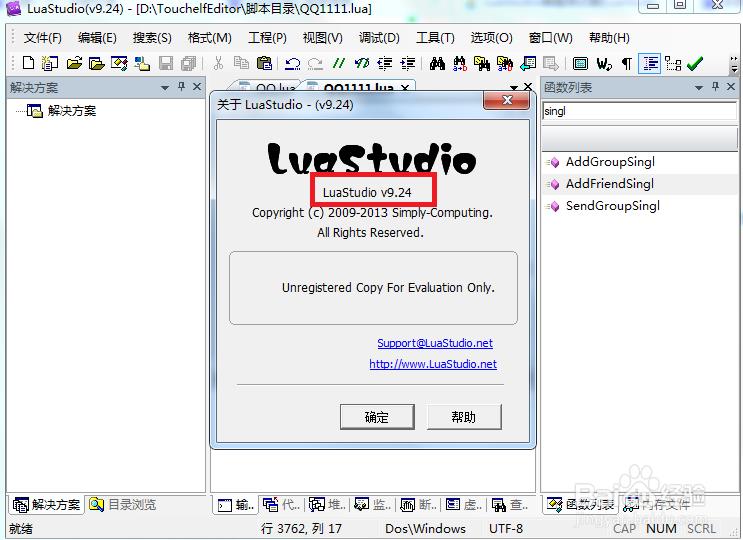Open the Support@LuaStudio.net email link
Screen dimensions: 743x540
[434, 343]
